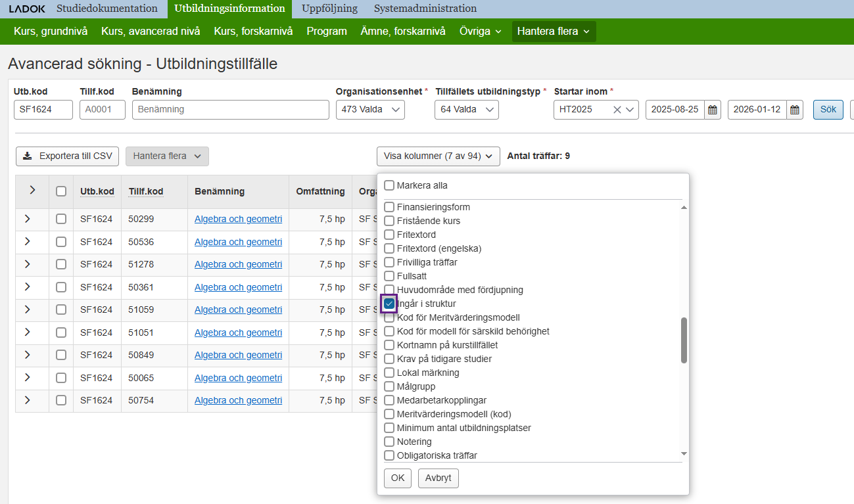Open Algebra och geometri link for 50536
Viewport: 854px width, 504px height.
click(238, 242)
